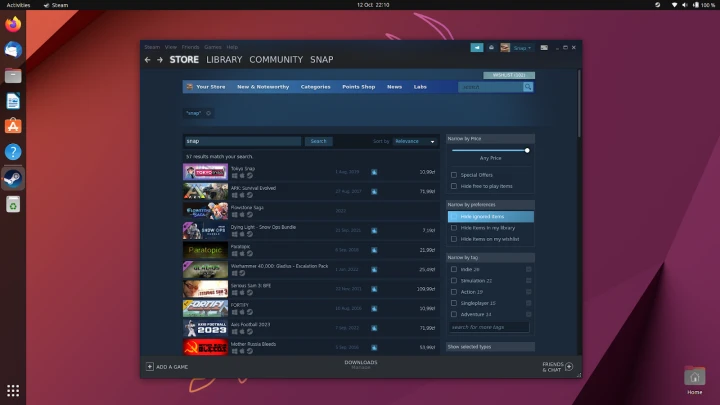Click the store search magnifier icon

coord(528,87)
